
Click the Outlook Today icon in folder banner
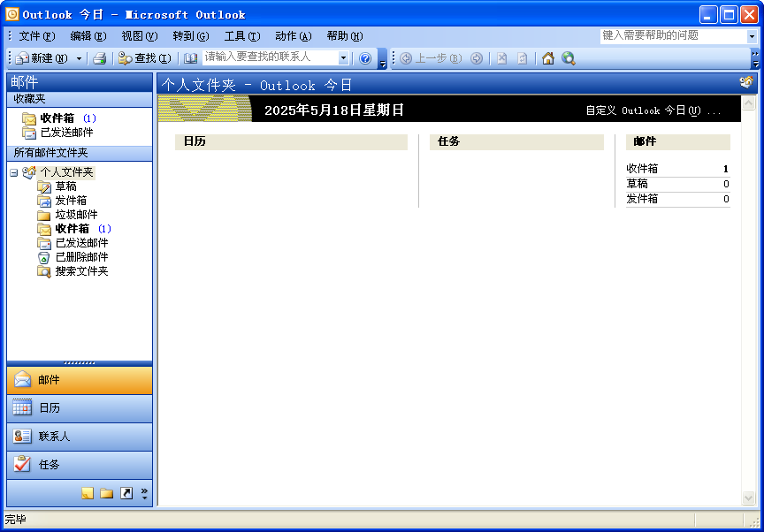coord(746,82)
